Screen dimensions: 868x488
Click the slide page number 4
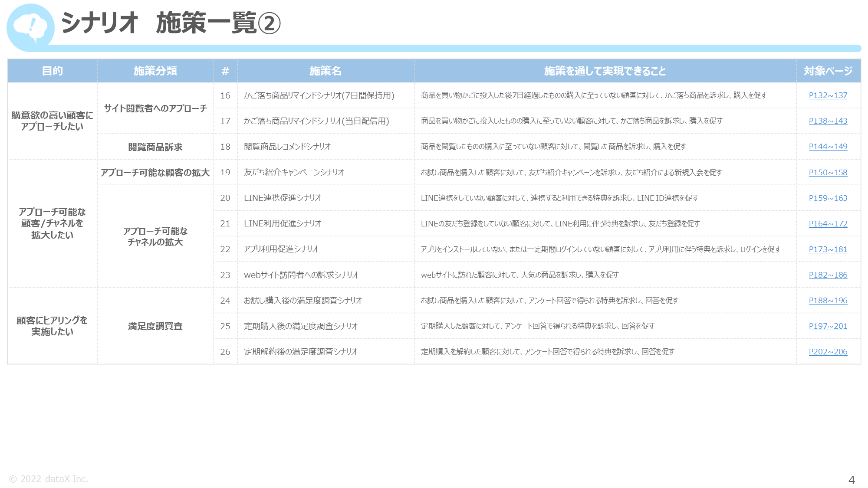pyautogui.click(x=852, y=480)
